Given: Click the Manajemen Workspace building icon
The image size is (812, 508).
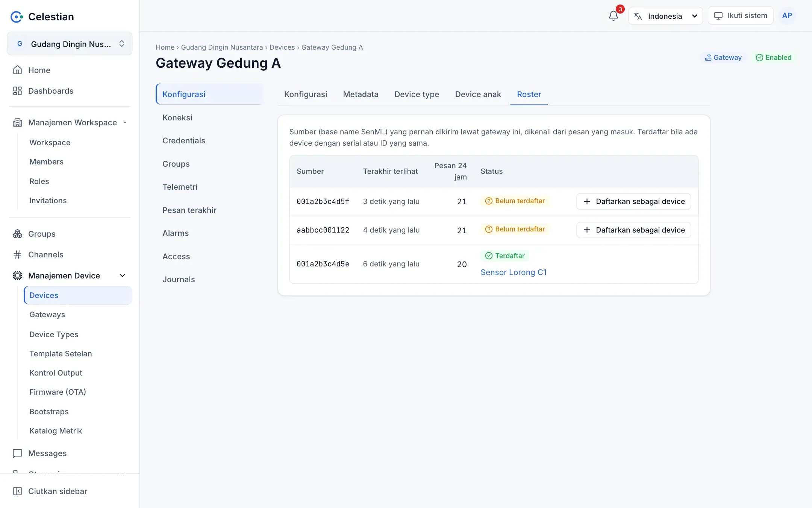Looking at the screenshot, I should pyautogui.click(x=17, y=122).
